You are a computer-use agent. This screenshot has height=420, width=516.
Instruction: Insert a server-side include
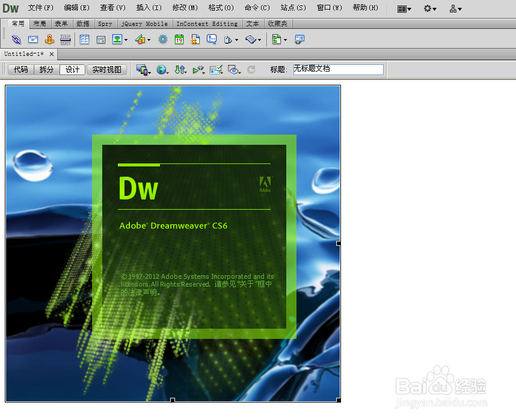click(195, 40)
